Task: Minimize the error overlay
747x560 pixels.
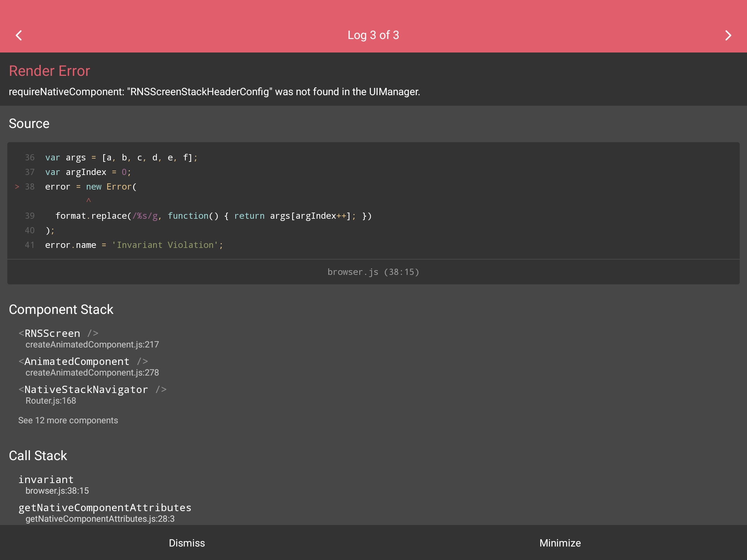Action: 560,542
